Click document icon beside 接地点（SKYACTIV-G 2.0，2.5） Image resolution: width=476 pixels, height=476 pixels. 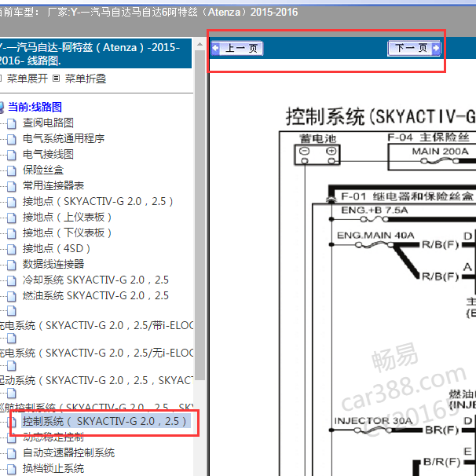click(x=12, y=202)
